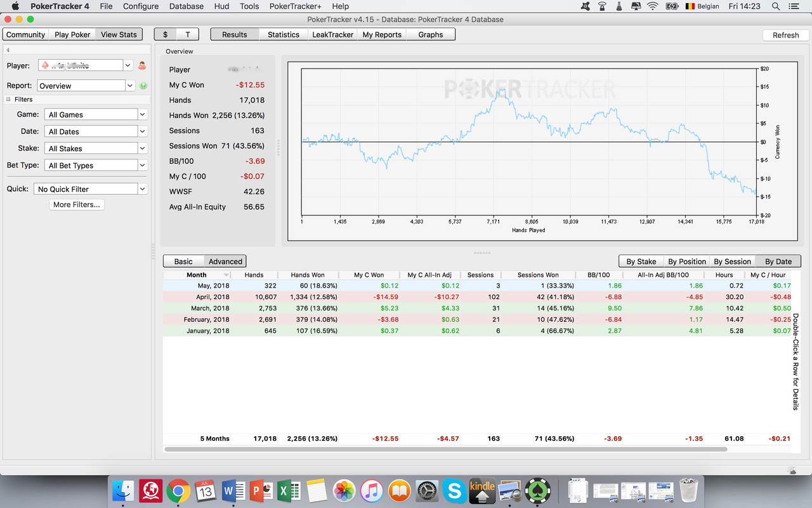Click the More Filters... button
Image resolution: width=812 pixels, height=508 pixels.
(77, 204)
